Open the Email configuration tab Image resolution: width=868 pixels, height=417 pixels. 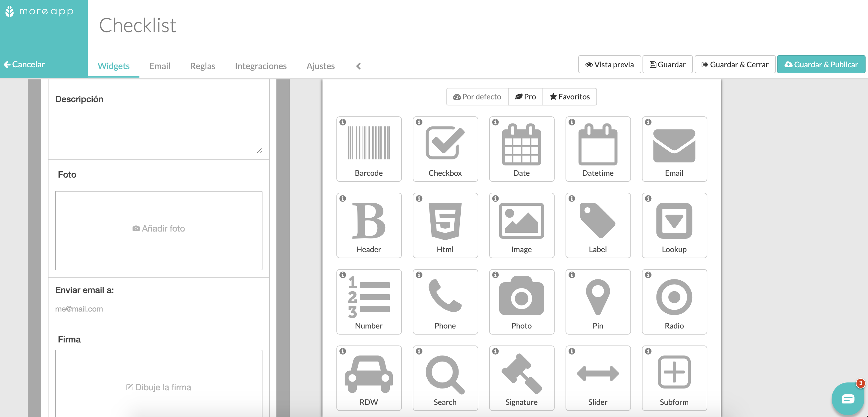pyautogui.click(x=161, y=66)
